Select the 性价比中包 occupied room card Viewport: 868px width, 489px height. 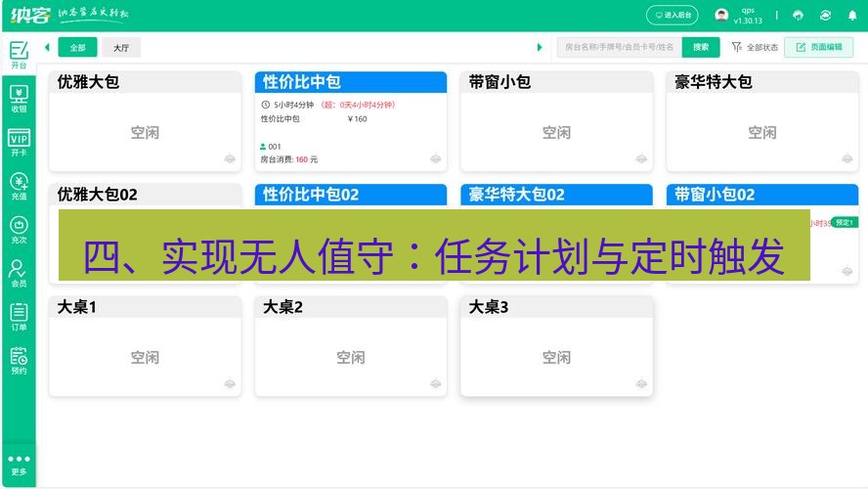tap(350, 121)
